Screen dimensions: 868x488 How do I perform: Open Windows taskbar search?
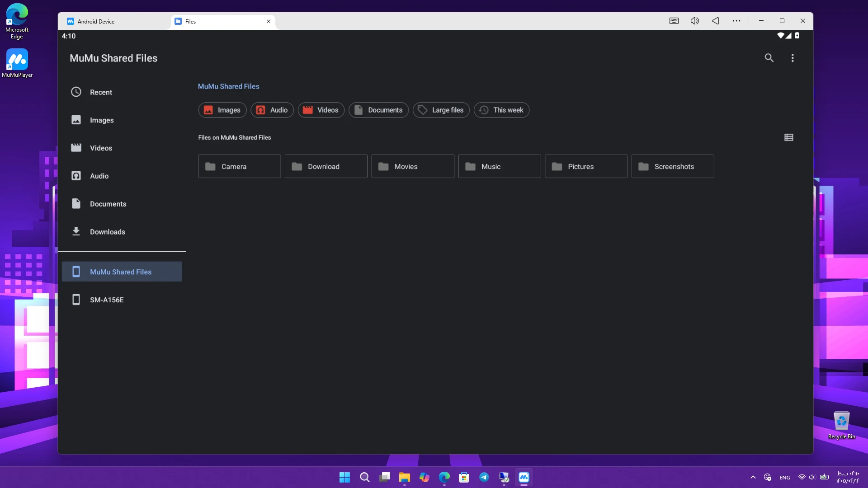tap(365, 477)
